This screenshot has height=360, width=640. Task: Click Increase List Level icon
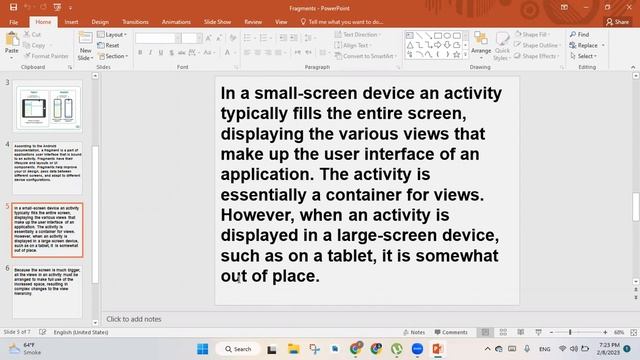point(293,38)
